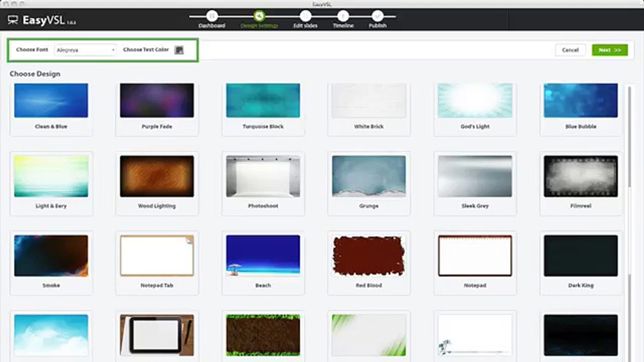Choose the Purple Fade design
644x362 pixels.
point(157,101)
